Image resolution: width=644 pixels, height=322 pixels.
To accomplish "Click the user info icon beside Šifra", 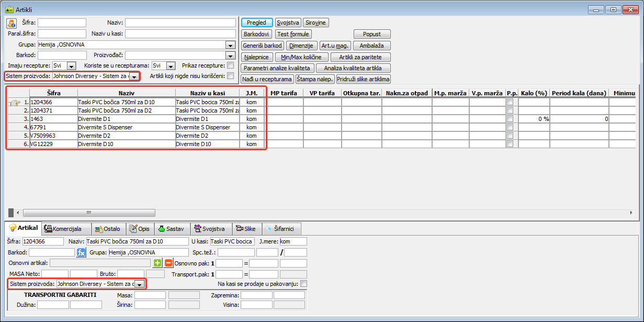I will (12, 23).
